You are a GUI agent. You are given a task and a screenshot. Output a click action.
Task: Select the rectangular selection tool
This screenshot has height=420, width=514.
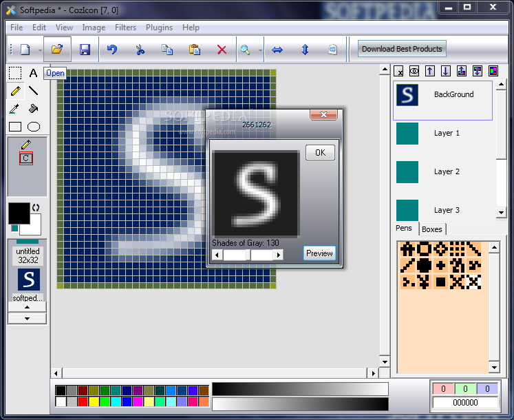pyautogui.click(x=15, y=73)
